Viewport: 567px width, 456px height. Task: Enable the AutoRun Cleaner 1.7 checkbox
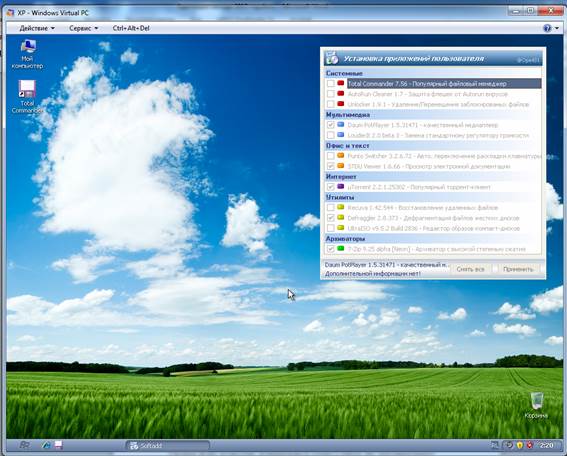tap(330, 94)
